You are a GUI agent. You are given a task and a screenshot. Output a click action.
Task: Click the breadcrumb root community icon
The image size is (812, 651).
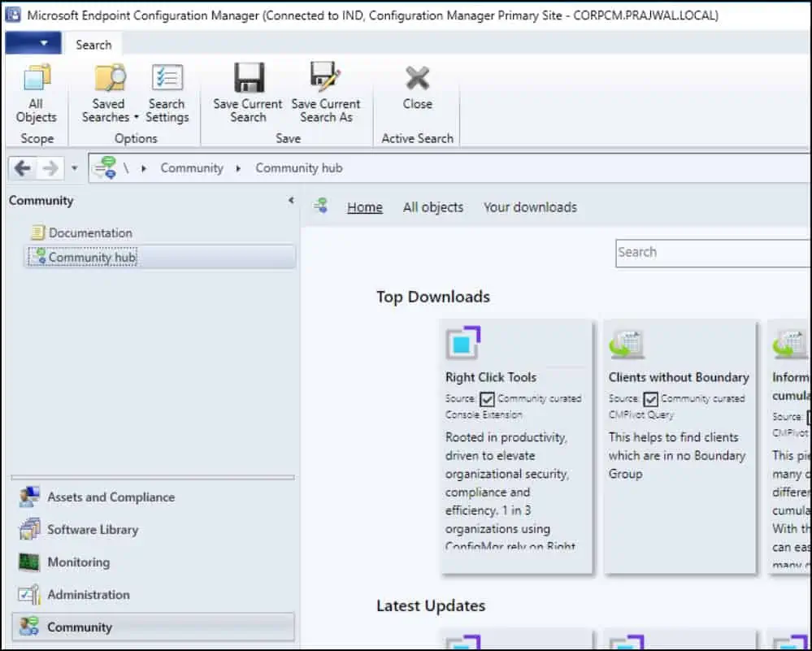tap(105, 167)
